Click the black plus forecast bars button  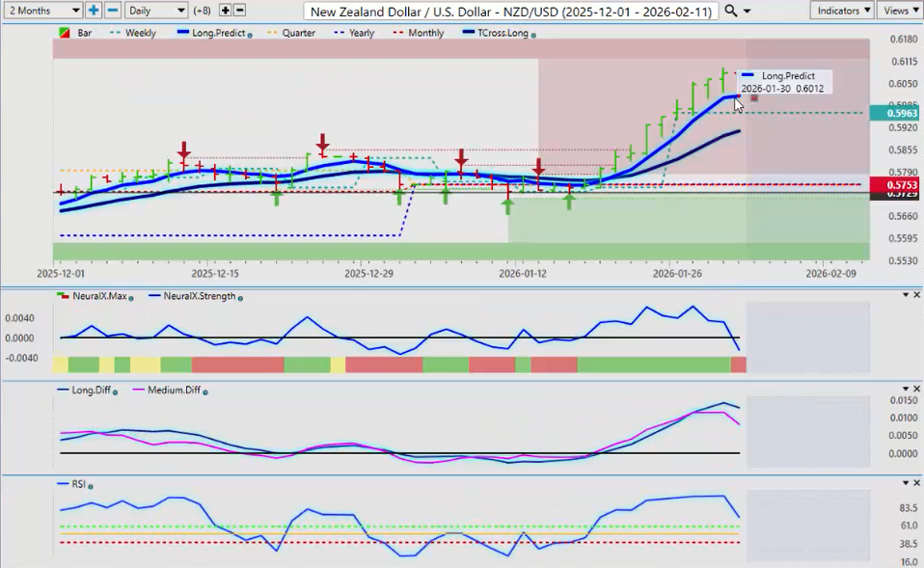click(225, 10)
